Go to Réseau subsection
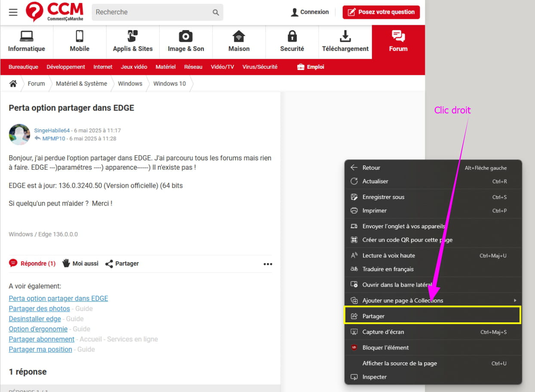 193,67
